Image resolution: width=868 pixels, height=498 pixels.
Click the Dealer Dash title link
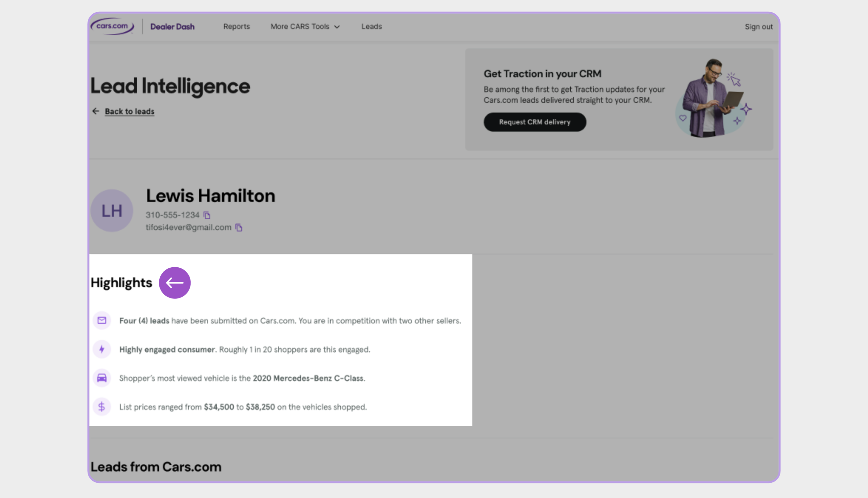(173, 26)
